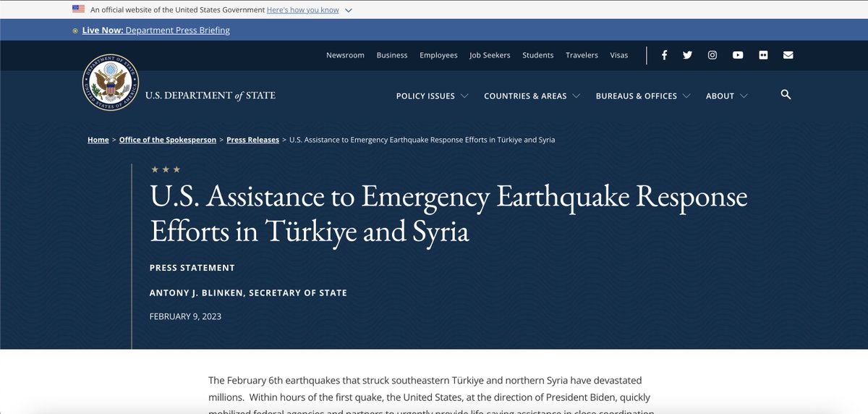Screen dimensions: 868x414
Task: Open the Job Seekers link
Action: tap(490, 55)
